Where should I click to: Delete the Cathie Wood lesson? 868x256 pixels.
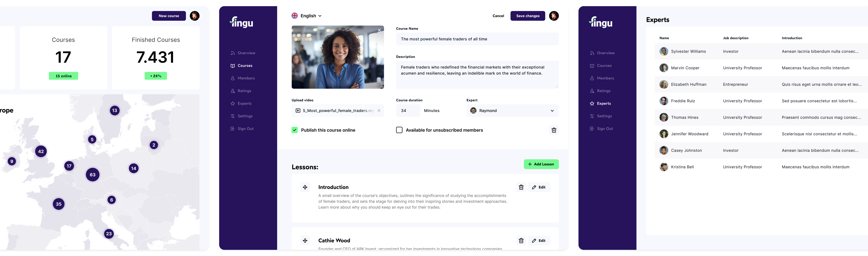pyautogui.click(x=521, y=240)
